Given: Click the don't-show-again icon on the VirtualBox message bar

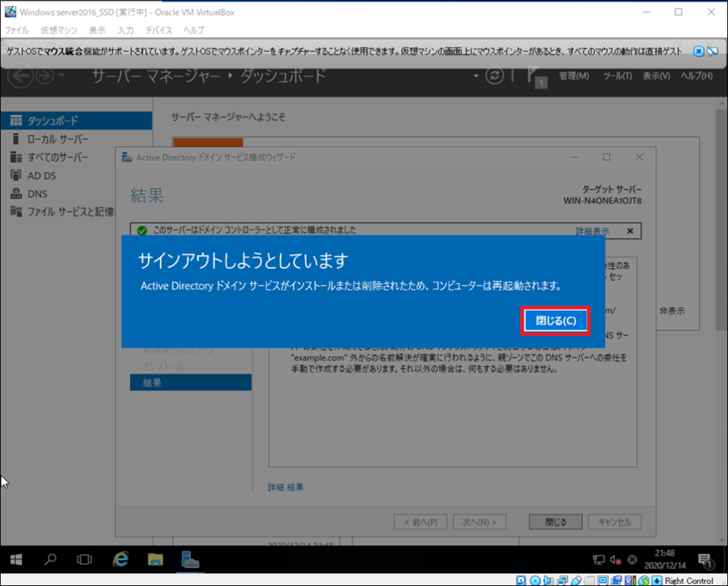Looking at the screenshot, I should coord(712,51).
